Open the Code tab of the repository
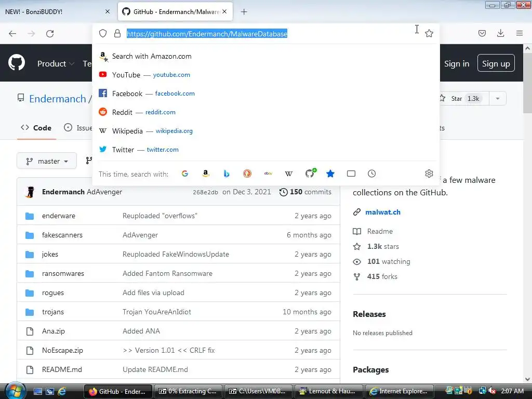Screen dimensions: 532x399 coord(36,128)
